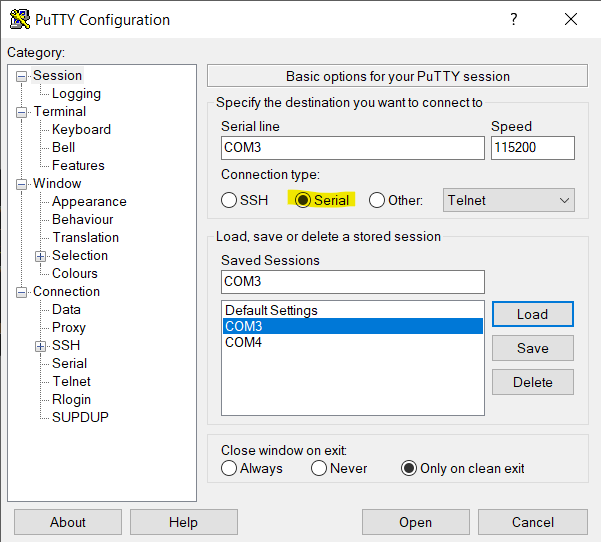The height and width of the screenshot is (542, 601).
Task: Click the Load session button
Action: click(532, 314)
